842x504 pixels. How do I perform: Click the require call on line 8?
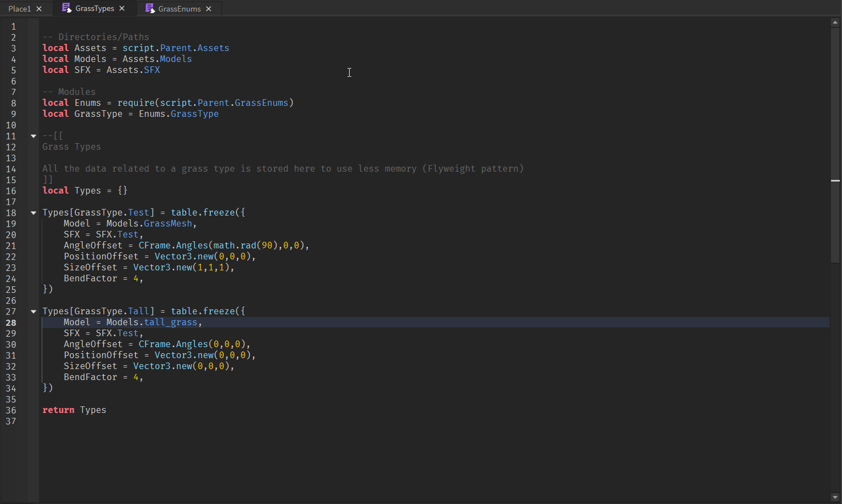pyautogui.click(x=136, y=103)
